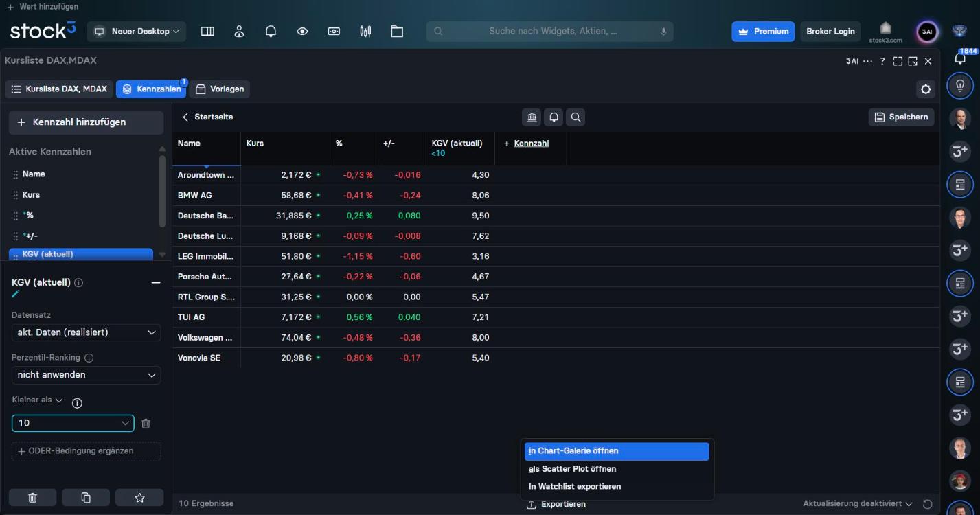Open the alarm bell icon in top bar

[x=271, y=31]
